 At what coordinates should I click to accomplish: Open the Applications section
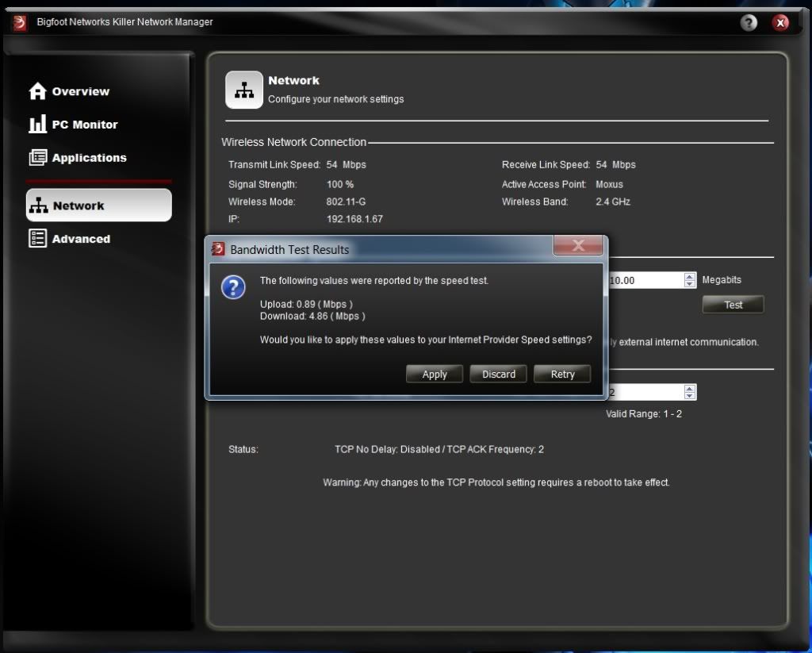tap(78, 158)
